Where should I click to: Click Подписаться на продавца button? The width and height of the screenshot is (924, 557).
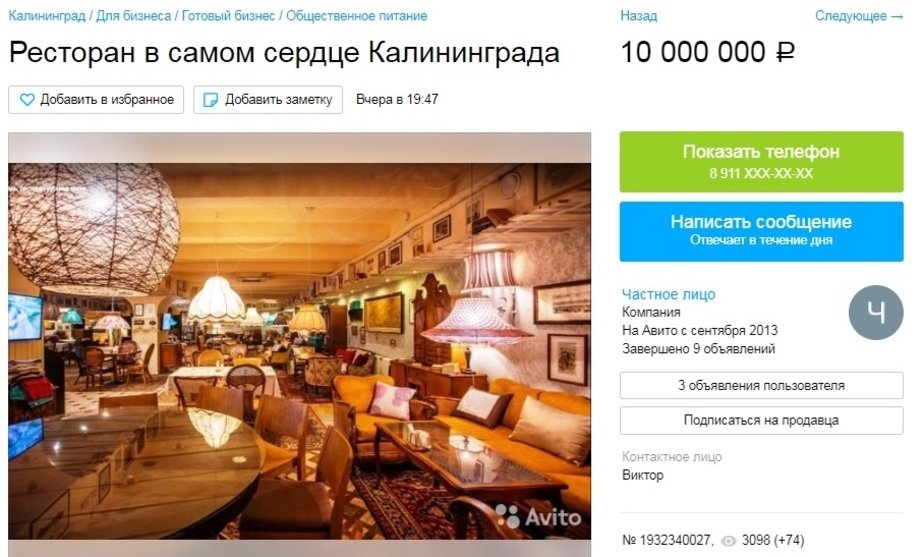pos(761,420)
